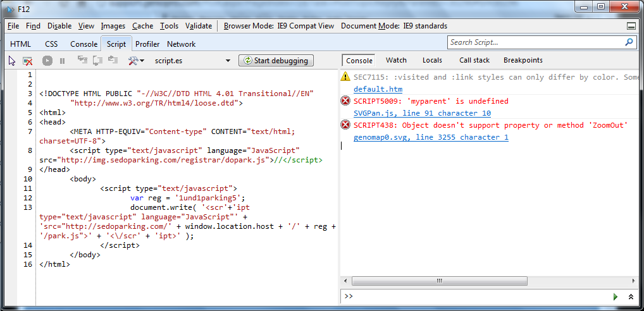Open the default.htm link
644x311 pixels.
[x=378, y=89]
